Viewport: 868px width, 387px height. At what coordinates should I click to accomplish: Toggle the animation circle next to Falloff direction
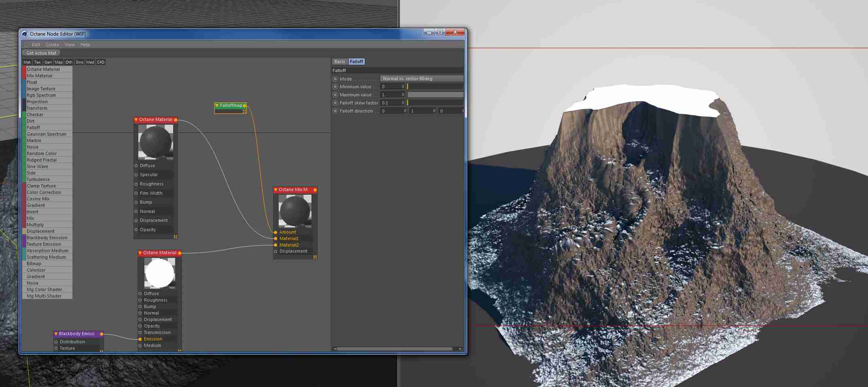[x=335, y=111]
